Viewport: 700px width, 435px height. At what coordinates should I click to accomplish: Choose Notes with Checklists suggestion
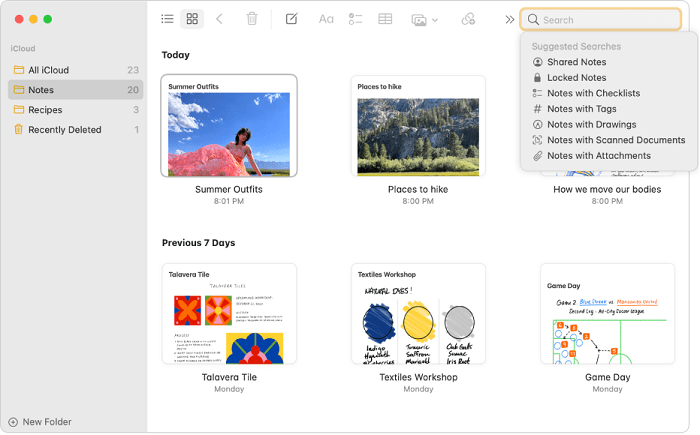click(593, 93)
